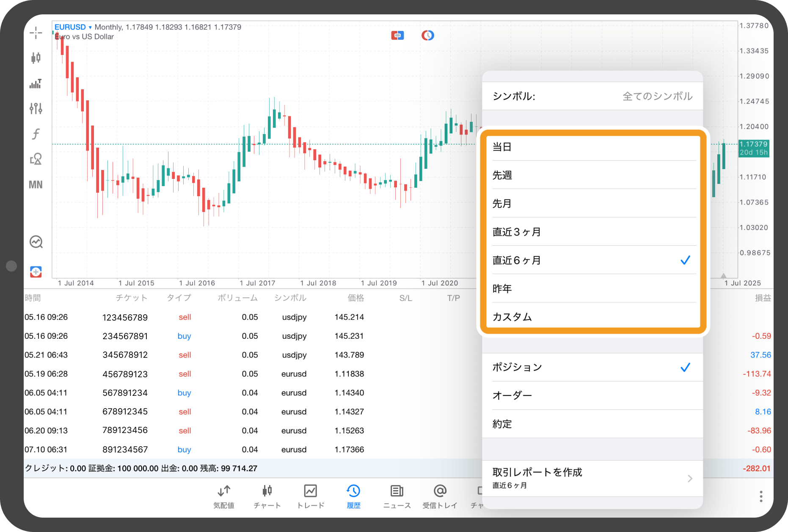Click the 1.17379 current price label
The width and height of the screenshot is (788, 532).
click(x=753, y=144)
